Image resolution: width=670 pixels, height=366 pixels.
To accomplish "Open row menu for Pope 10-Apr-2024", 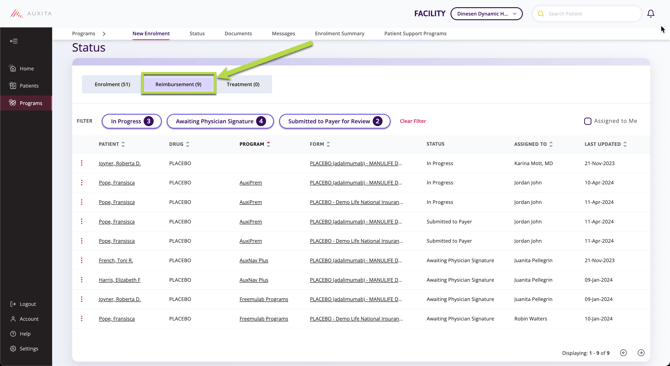I will (x=82, y=183).
